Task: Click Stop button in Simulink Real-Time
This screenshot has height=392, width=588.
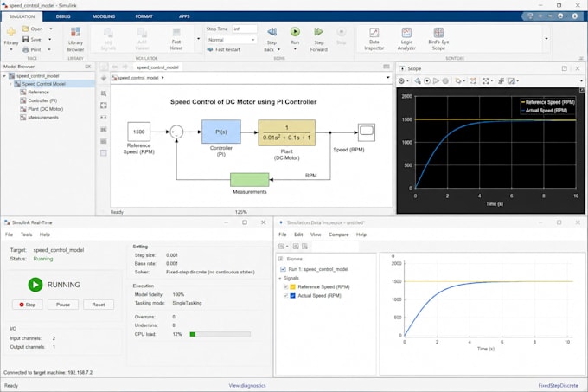Action: pyautogui.click(x=28, y=305)
